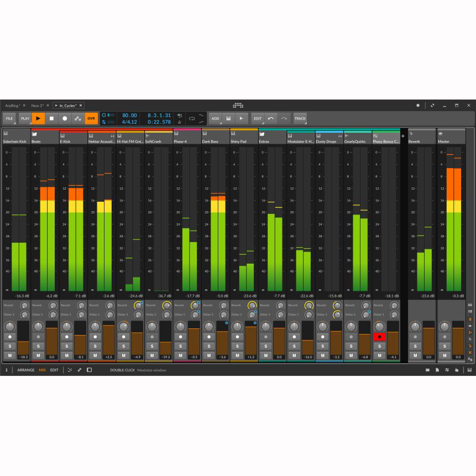Screen dimensions: 476x476
Task: Click the time signature 4/4,12 field
Action: pyautogui.click(x=129, y=122)
